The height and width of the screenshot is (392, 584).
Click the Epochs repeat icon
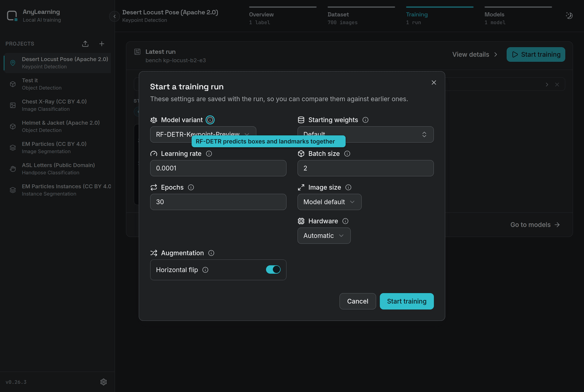tap(154, 187)
